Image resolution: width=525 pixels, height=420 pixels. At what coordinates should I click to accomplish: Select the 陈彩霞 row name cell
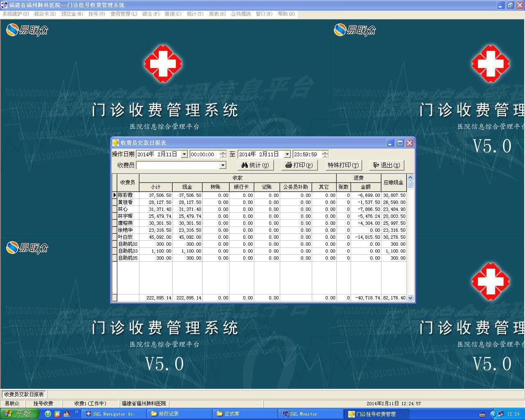click(128, 195)
